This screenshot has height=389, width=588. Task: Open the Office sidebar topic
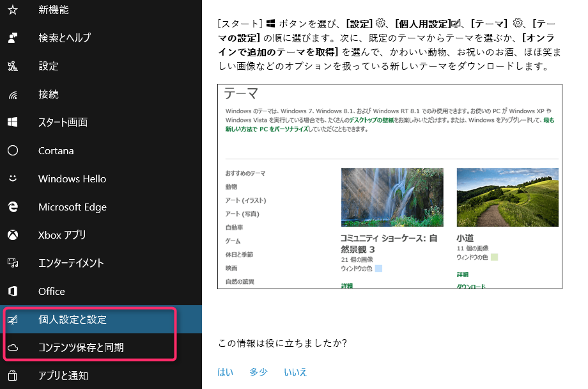coord(51,291)
